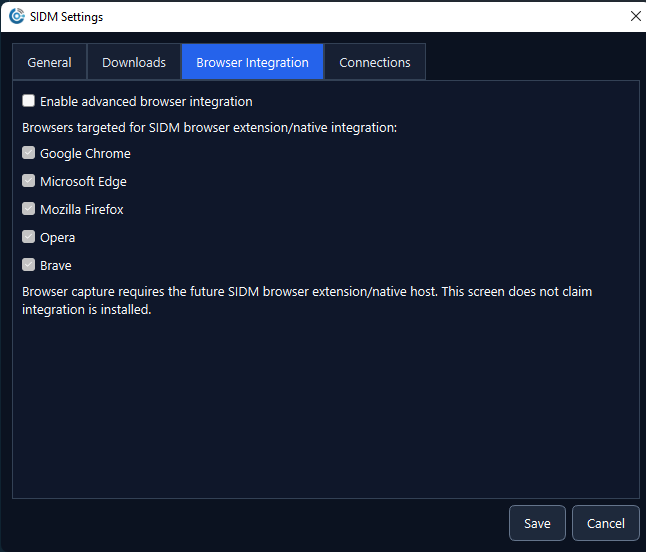Click the 'Browsers targeted for SIDM' heading text
Screen dimensions: 646x552
(209, 128)
